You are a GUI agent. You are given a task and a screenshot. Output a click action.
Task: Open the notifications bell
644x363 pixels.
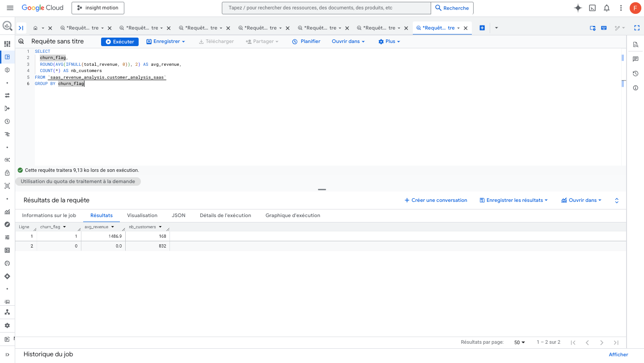pyautogui.click(x=606, y=8)
